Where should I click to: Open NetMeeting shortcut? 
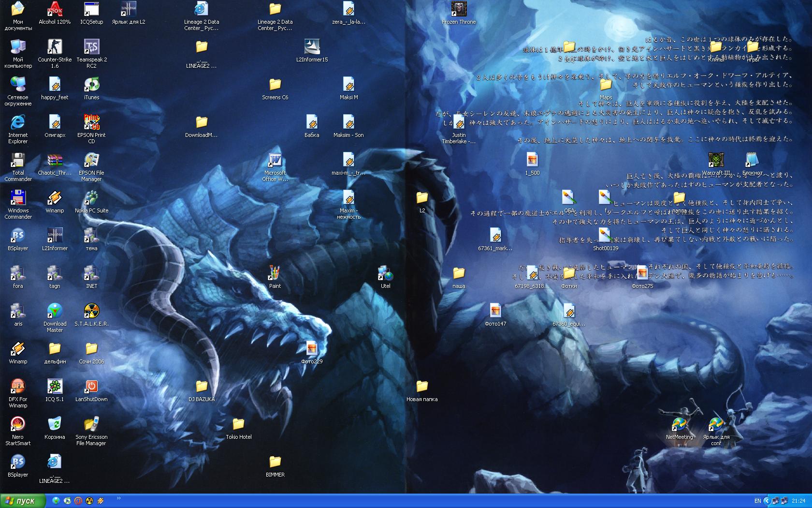click(x=679, y=428)
